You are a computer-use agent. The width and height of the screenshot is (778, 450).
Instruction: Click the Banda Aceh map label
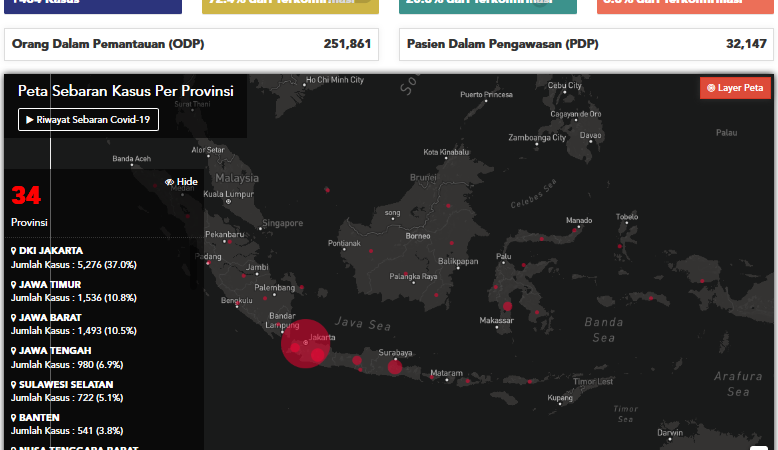(131, 159)
